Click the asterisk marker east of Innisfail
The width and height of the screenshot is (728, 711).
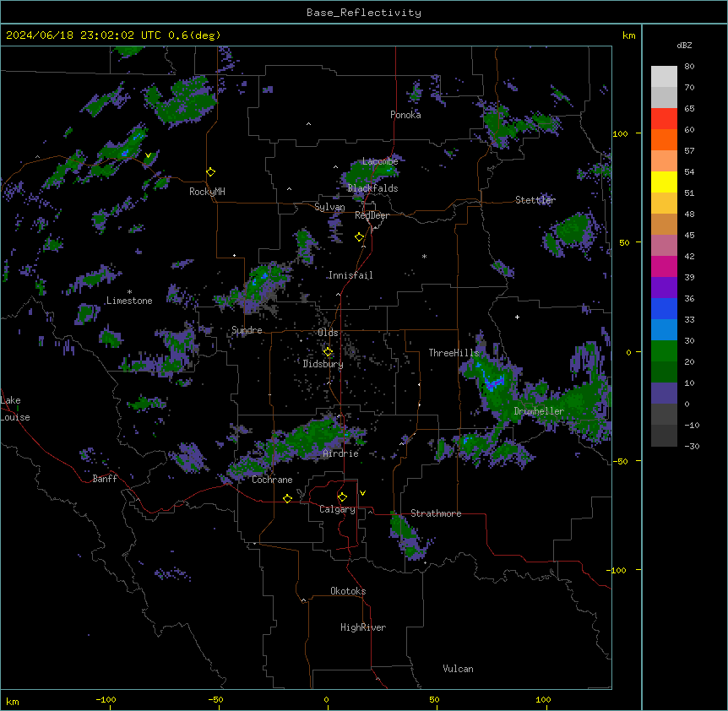coord(424,256)
